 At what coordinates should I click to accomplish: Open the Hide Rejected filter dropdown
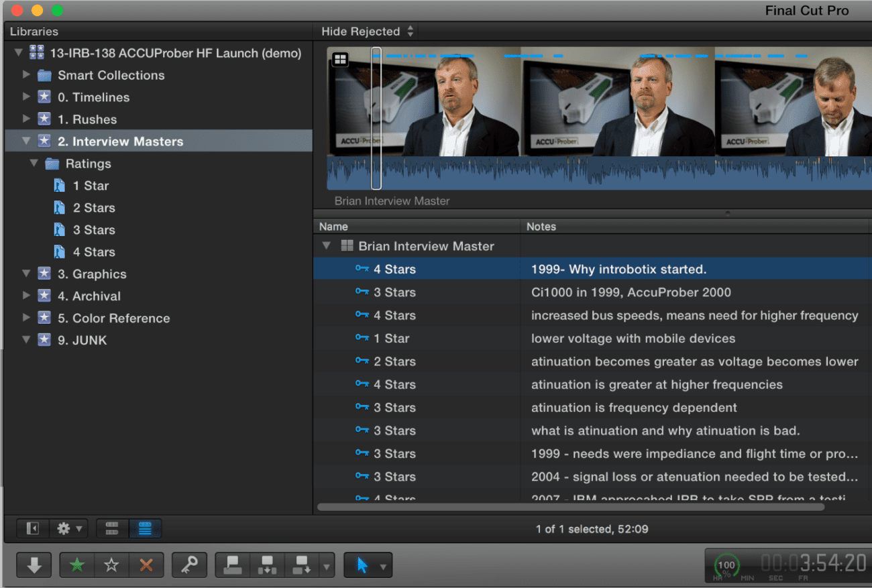[x=366, y=31]
